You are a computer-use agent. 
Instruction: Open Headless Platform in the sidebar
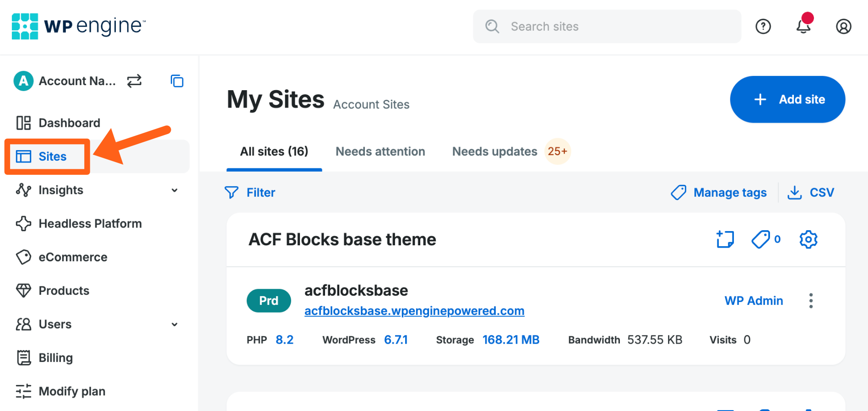coord(90,224)
